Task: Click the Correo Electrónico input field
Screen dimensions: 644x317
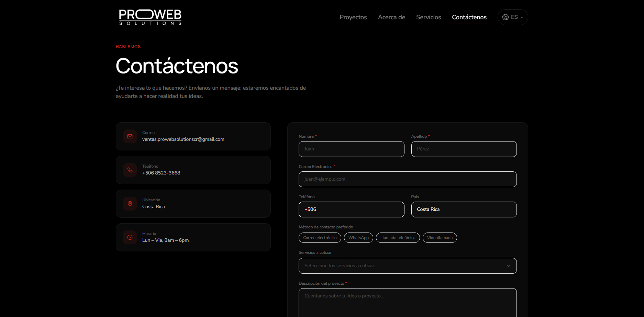Action: click(x=408, y=179)
